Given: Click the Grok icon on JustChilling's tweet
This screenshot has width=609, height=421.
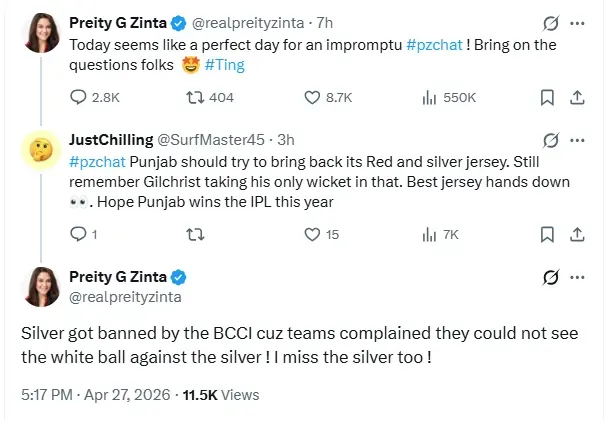Looking at the screenshot, I should (x=549, y=140).
